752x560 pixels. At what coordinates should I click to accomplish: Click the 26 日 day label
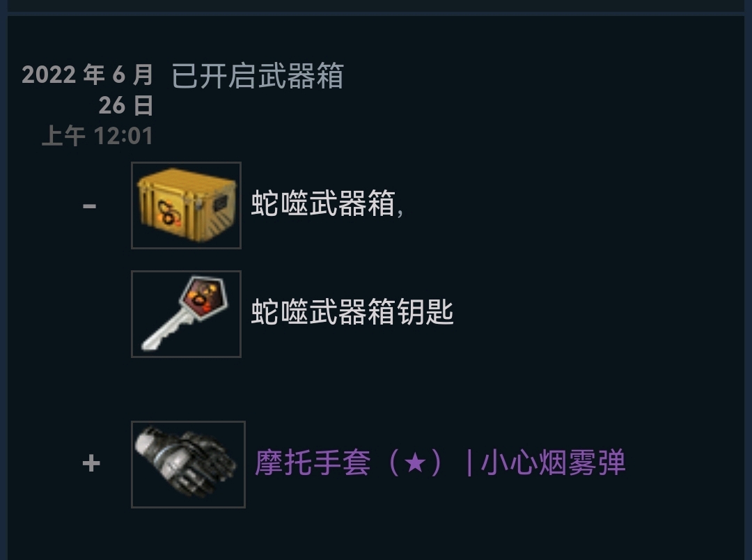click(126, 106)
